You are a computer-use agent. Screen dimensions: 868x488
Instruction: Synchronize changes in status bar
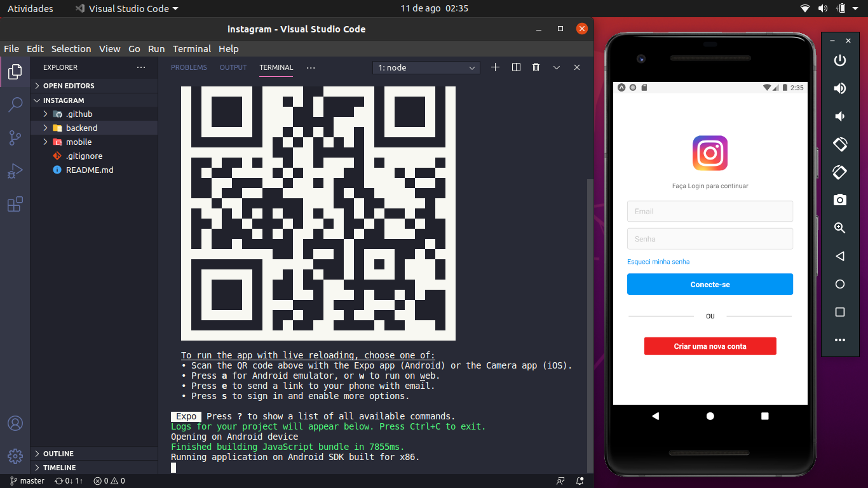pyautogui.click(x=69, y=481)
